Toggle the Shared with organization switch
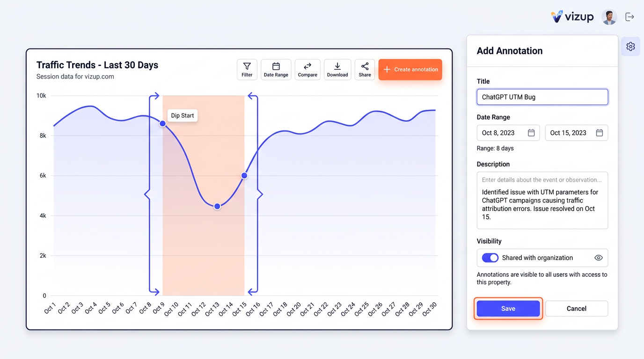This screenshot has width=644, height=359. click(x=490, y=258)
